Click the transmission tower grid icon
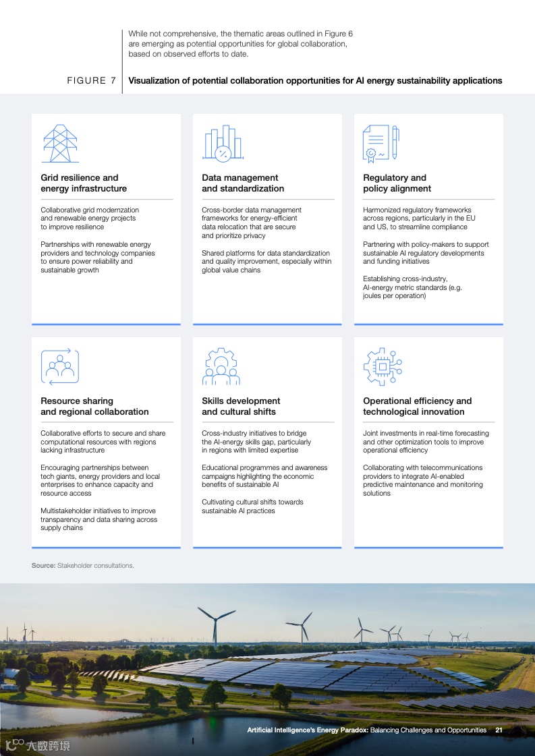535x756 pixels. (60, 143)
